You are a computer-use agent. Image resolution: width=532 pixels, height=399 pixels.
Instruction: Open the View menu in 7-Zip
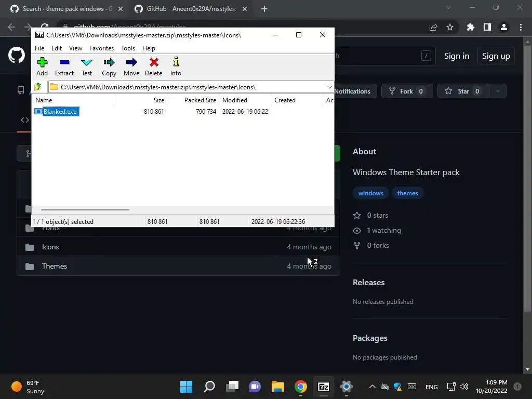[x=75, y=48]
